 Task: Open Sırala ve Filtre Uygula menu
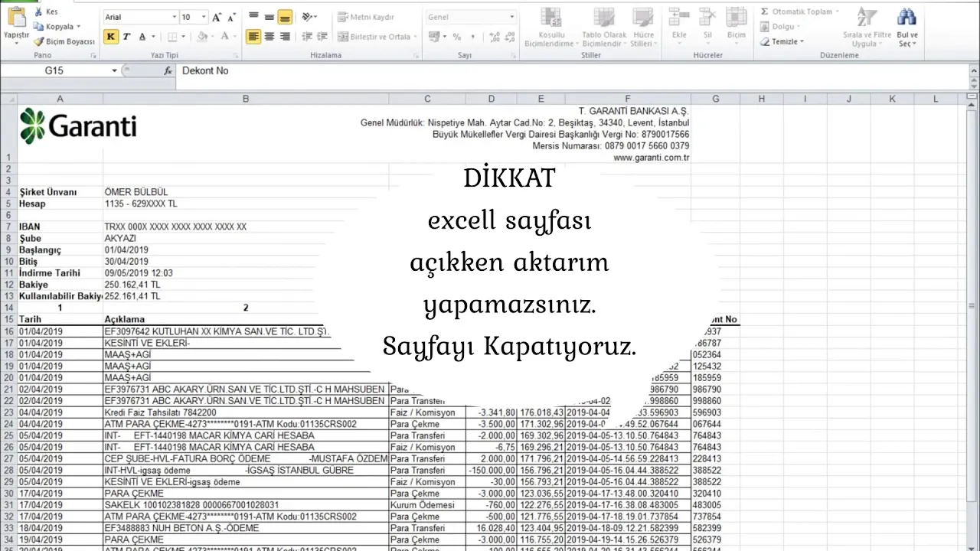pos(867,28)
